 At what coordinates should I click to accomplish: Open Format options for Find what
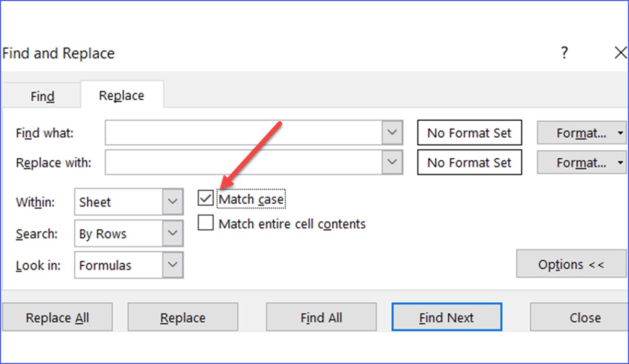(581, 133)
